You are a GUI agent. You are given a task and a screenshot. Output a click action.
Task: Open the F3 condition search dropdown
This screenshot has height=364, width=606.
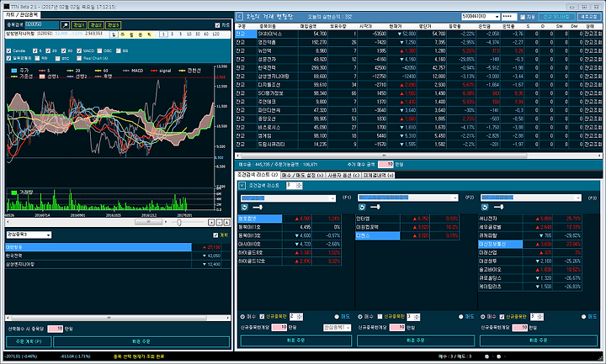click(x=578, y=198)
